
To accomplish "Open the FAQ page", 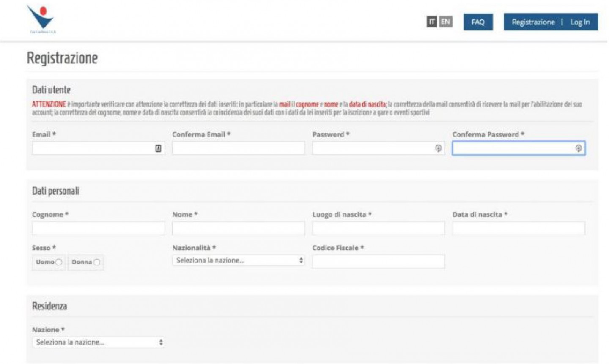I will pos(478,22).
